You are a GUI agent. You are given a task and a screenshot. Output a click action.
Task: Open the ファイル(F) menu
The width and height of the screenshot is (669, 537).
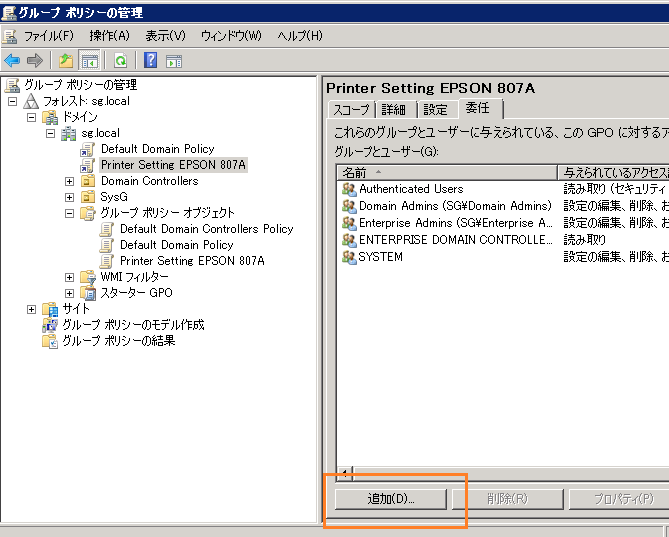(49, 36)
